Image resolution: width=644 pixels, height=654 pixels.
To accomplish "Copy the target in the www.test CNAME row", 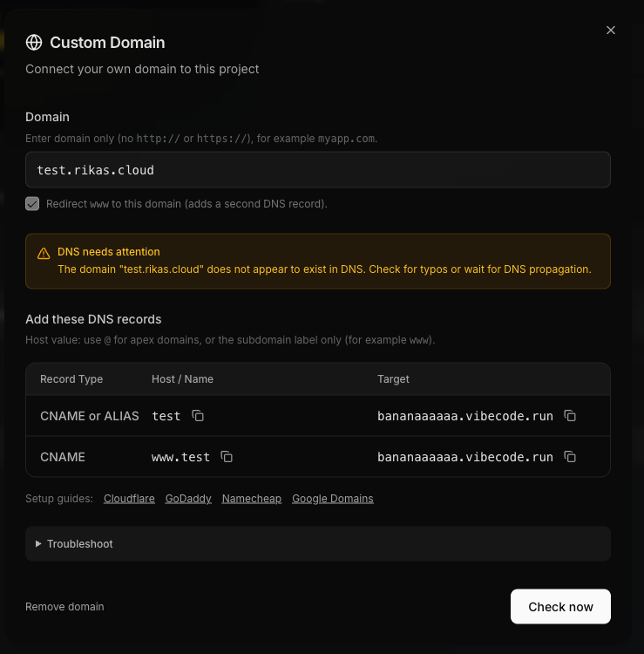I will [x=570, y=457].
